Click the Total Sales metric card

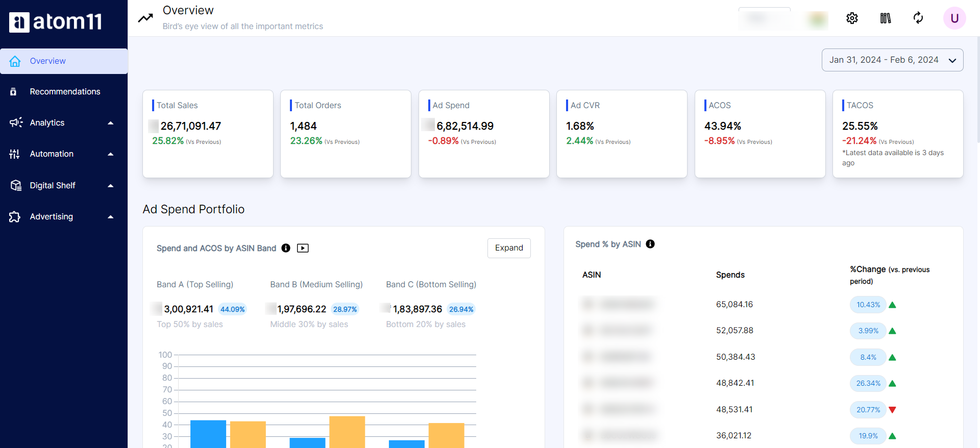208,134
